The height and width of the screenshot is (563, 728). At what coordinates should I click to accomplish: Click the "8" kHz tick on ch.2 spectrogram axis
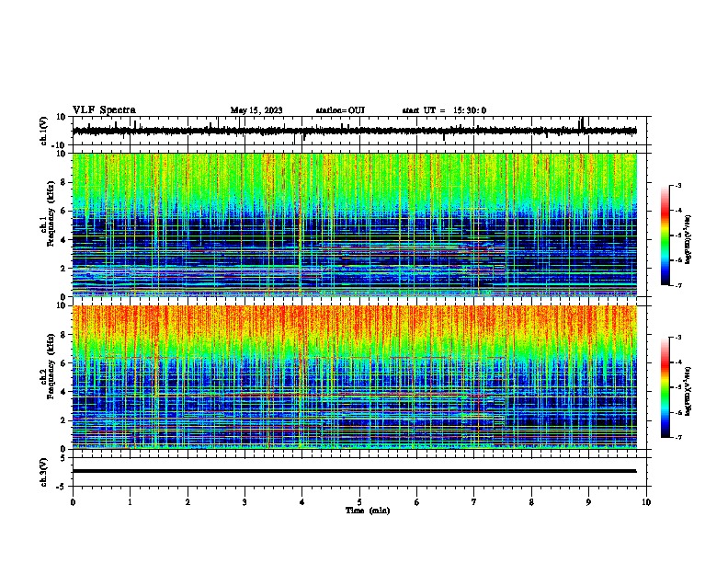point(64,335)
